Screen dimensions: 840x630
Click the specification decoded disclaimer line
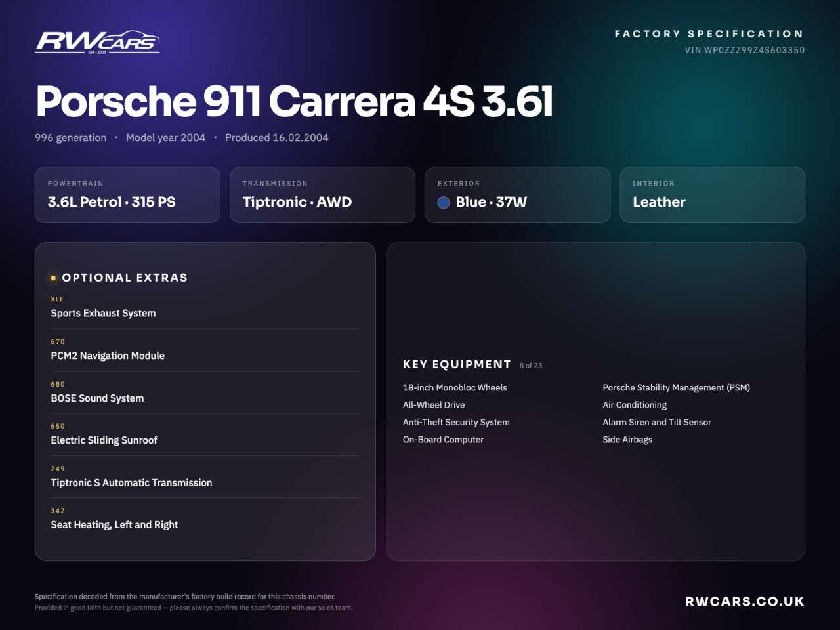(185, 597)
